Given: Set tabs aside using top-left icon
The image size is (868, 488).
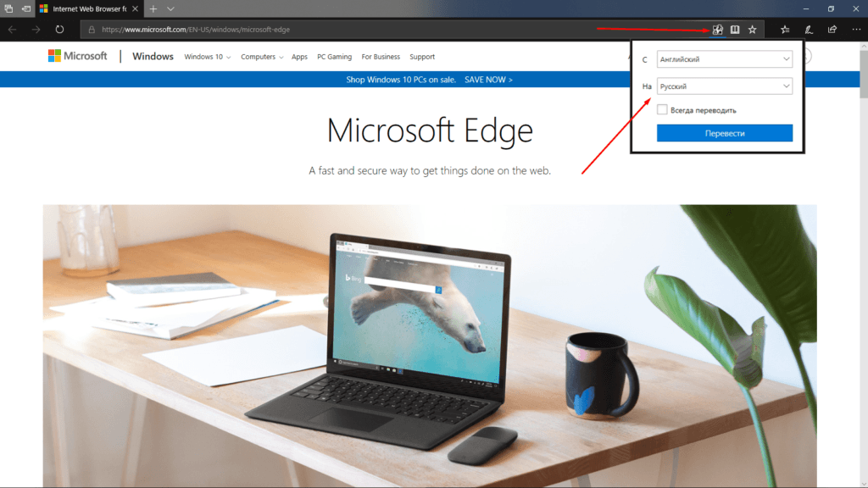Looking at the screenshot, I should 9,8.
